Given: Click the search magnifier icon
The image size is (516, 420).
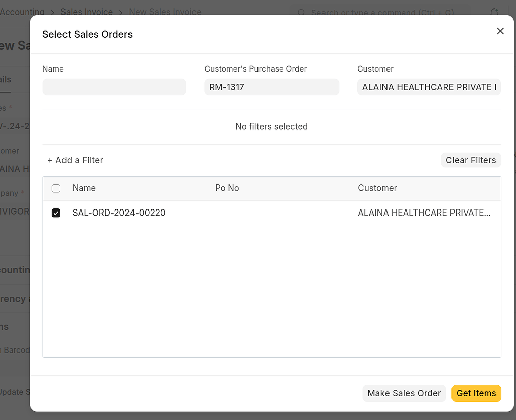Looking at the screenshot, I should click(x=301, y=13).
